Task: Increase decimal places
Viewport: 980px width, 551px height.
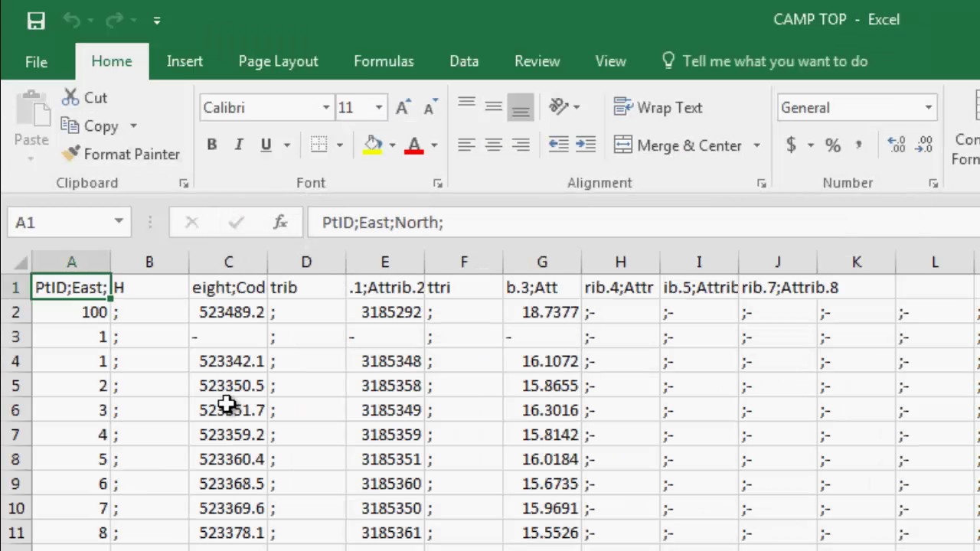Action: pyautogui.click(x=896, y=145)
